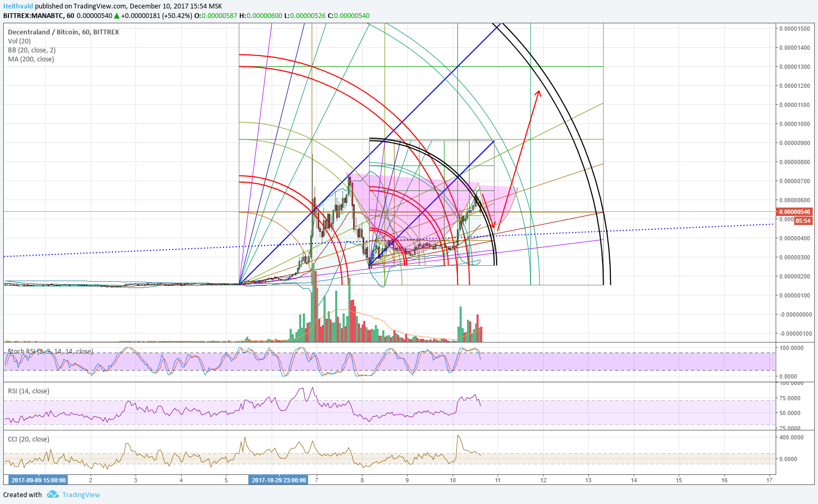Open the Heithvald author profile link
The image size is (818, 504).
18,6
